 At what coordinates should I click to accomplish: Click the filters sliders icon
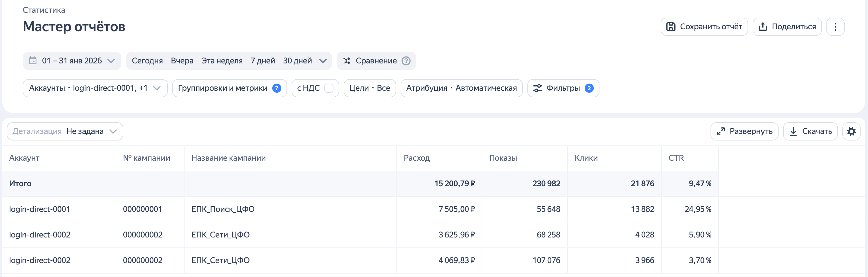537,88
